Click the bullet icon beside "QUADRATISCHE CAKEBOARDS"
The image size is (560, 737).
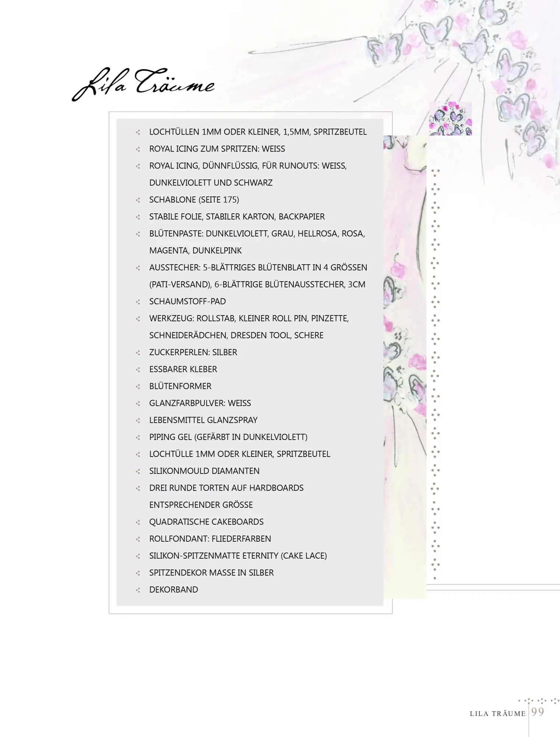(138, 522)
